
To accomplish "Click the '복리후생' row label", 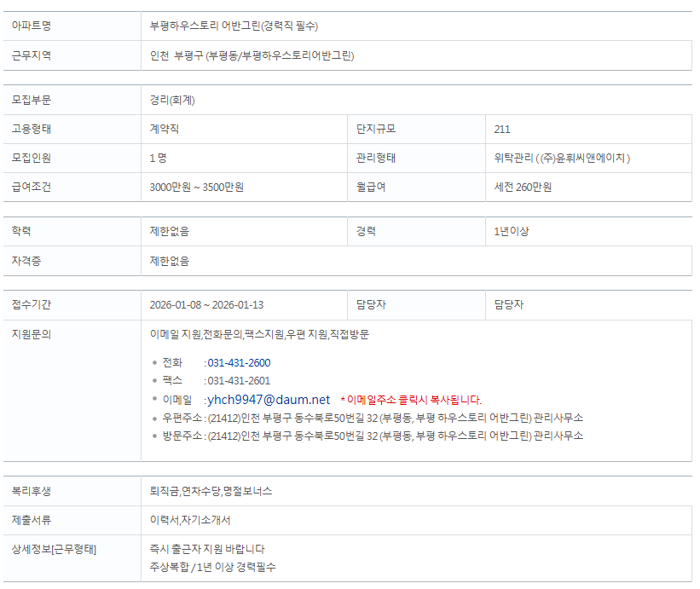I will click(x=32, y=491).
